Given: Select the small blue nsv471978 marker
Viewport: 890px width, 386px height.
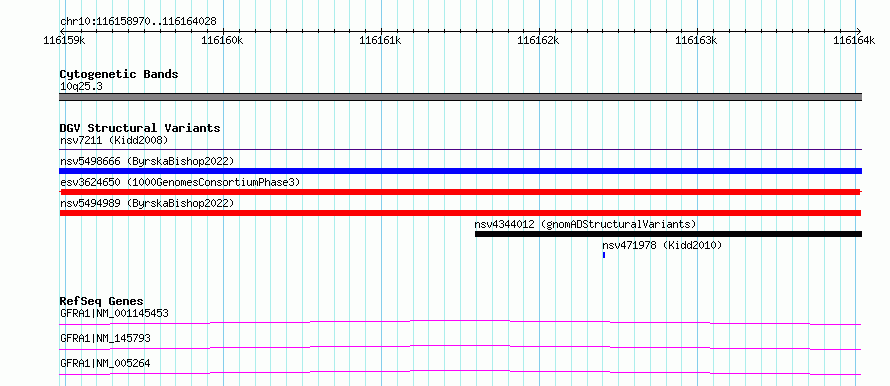Looking at the screenshot, I should tap(604, 255).
